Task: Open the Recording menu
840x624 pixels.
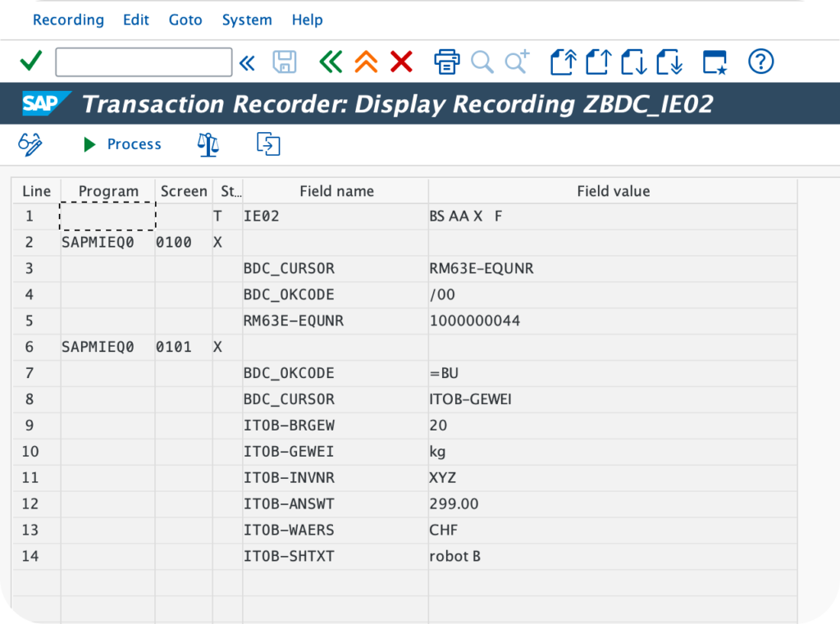Action: [69, 20]
